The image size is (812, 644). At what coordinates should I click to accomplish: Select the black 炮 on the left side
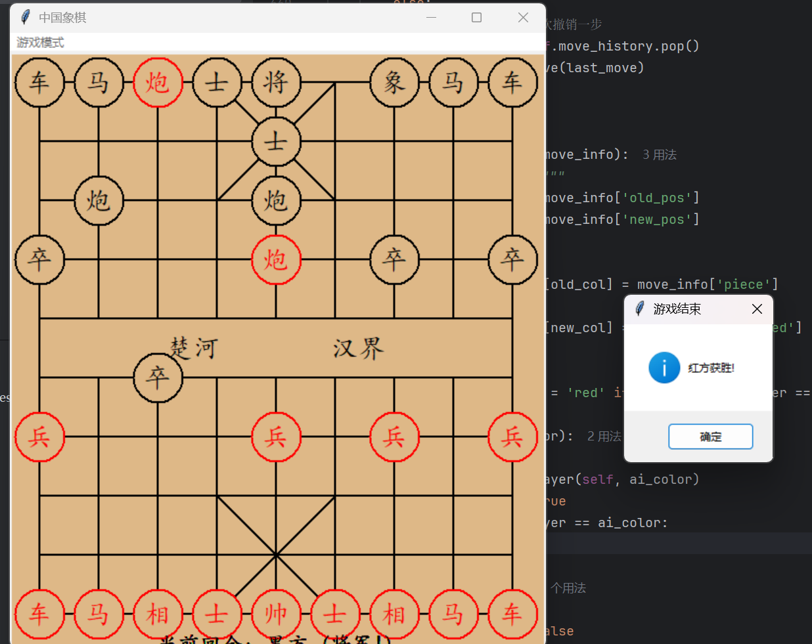pyautogui.click(x=99, y=201)
